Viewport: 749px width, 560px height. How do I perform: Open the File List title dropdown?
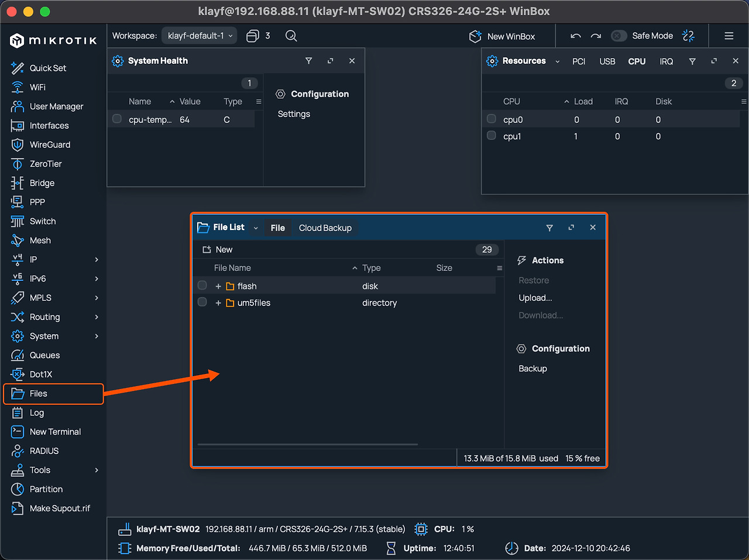coord(256,228)
